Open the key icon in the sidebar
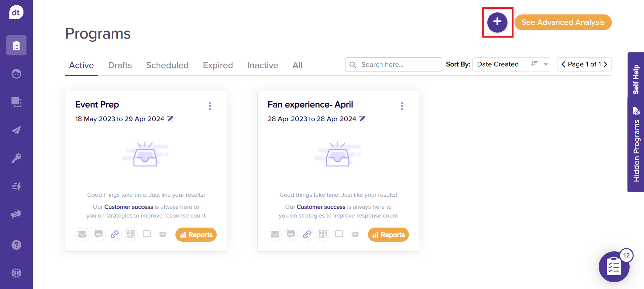644x289 pixels. click(x=16, y=158)
